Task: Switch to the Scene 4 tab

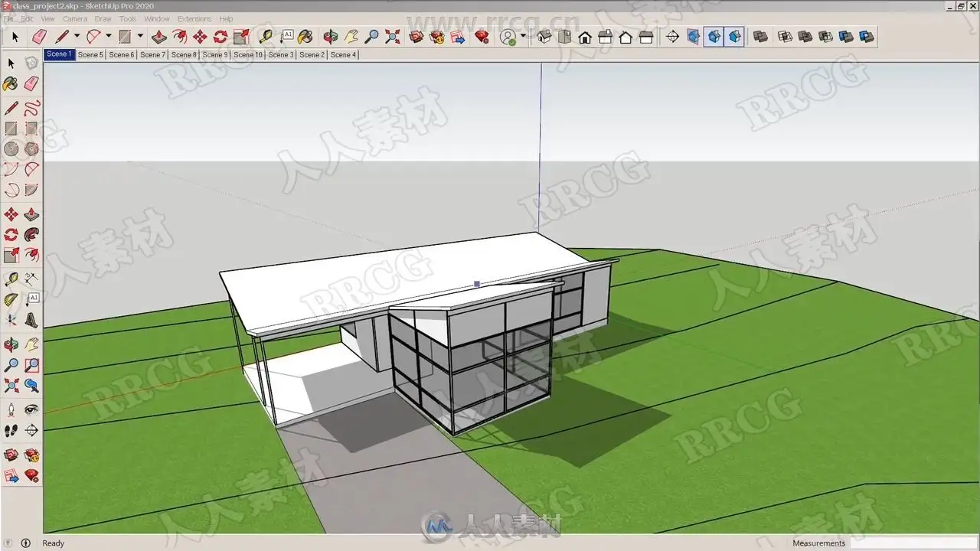Action: click(x=343, y=54)
